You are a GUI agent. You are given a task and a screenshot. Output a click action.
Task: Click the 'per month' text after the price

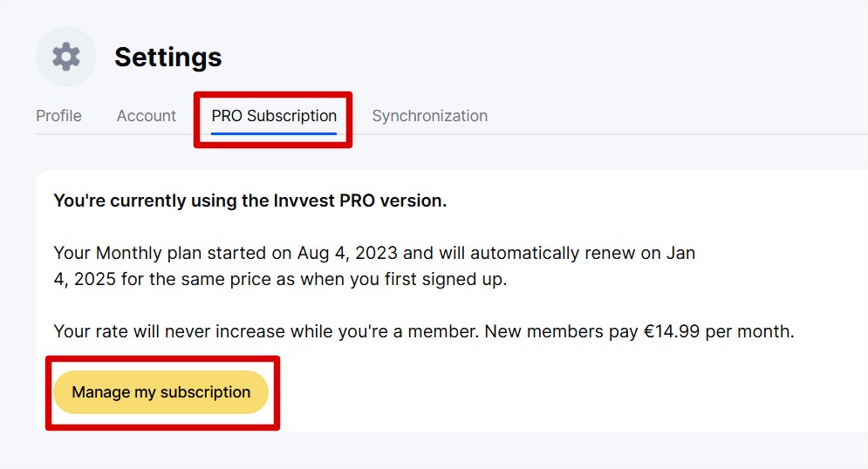[749, 331]
